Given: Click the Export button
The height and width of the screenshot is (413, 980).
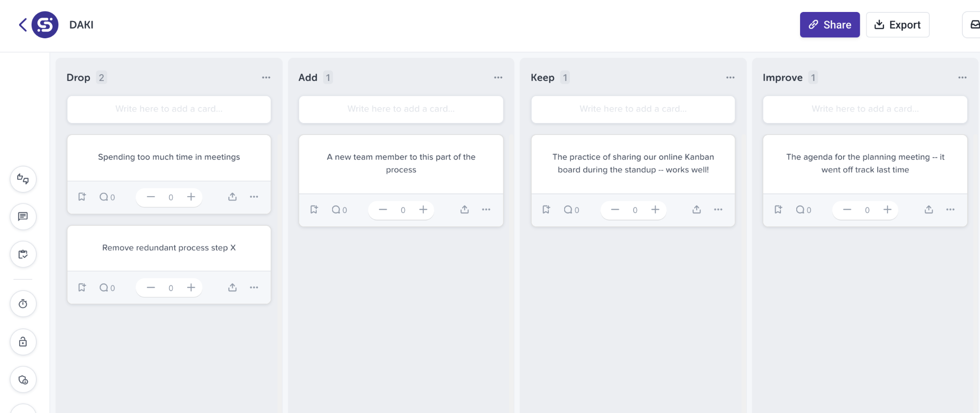Looking at the screenshot, I should 897,24.
